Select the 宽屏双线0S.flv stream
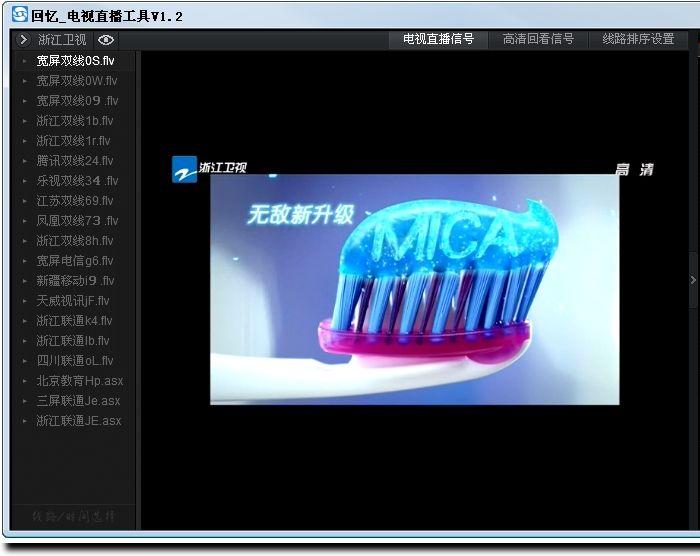 click(x=75, y=61)
